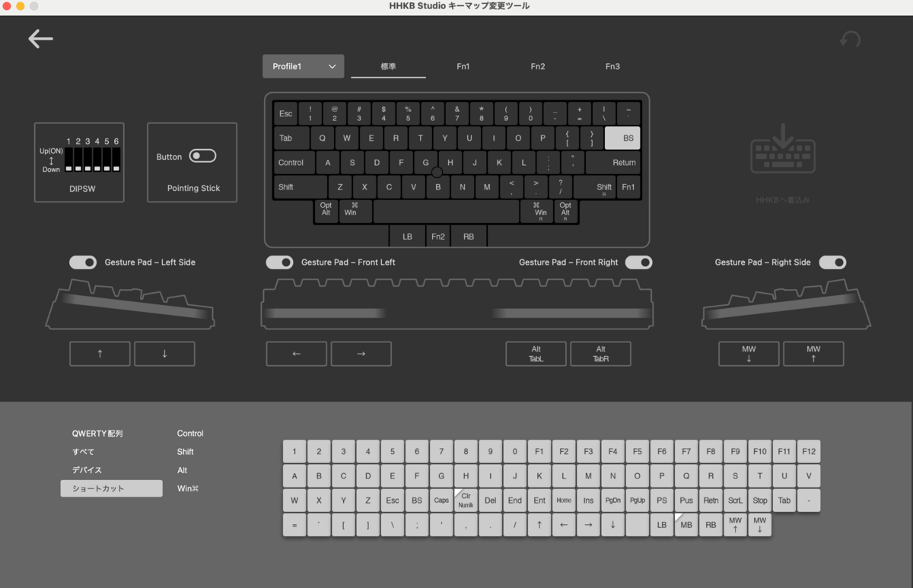Viewport: 913px width, 588px height.
Task: Pick the Clr Numlk key in the palette
Action: (466, 501)
